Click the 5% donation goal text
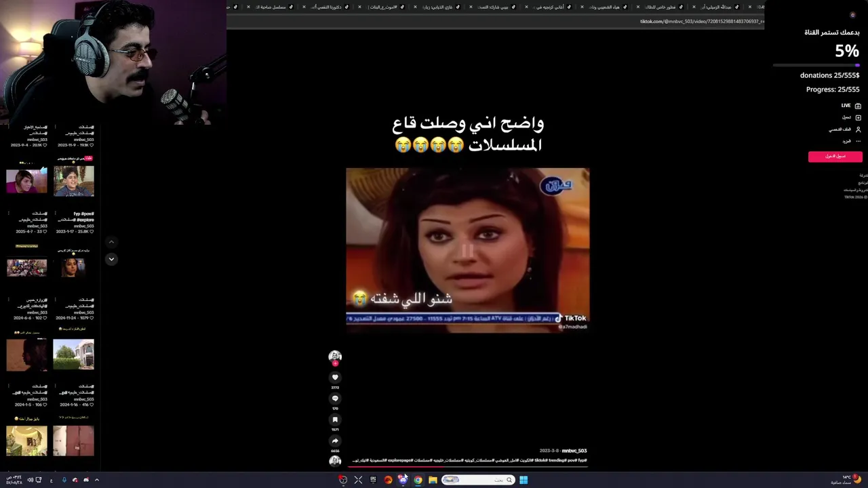Image resolution: width=868 pixels, height=488 pixels. [x=847, y=51]
